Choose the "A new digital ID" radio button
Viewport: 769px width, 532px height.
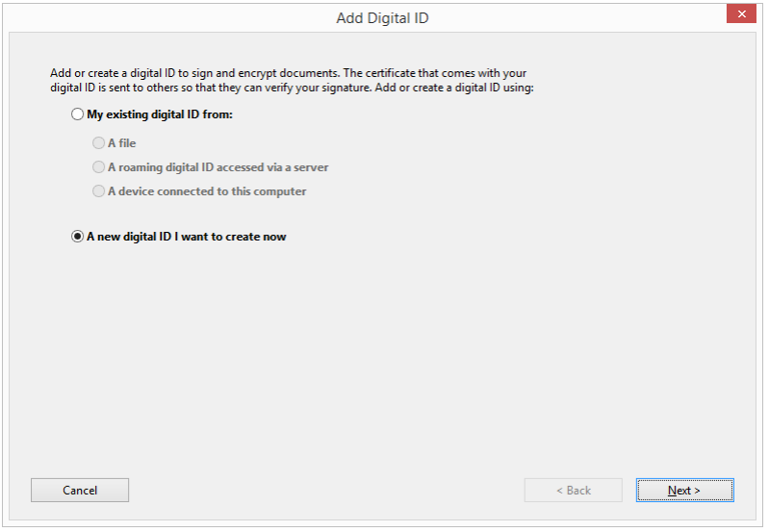78,237
